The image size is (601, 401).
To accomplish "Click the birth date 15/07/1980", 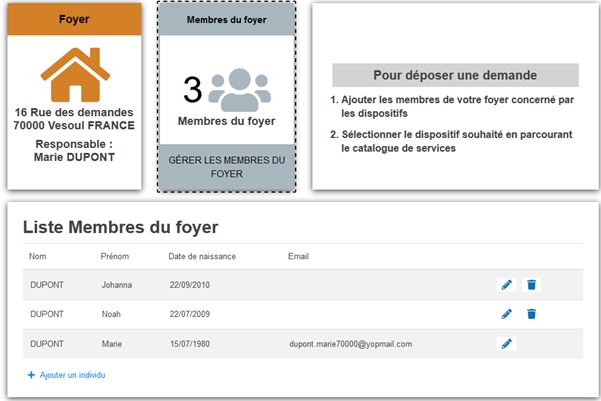I will [x=190, y=344].
